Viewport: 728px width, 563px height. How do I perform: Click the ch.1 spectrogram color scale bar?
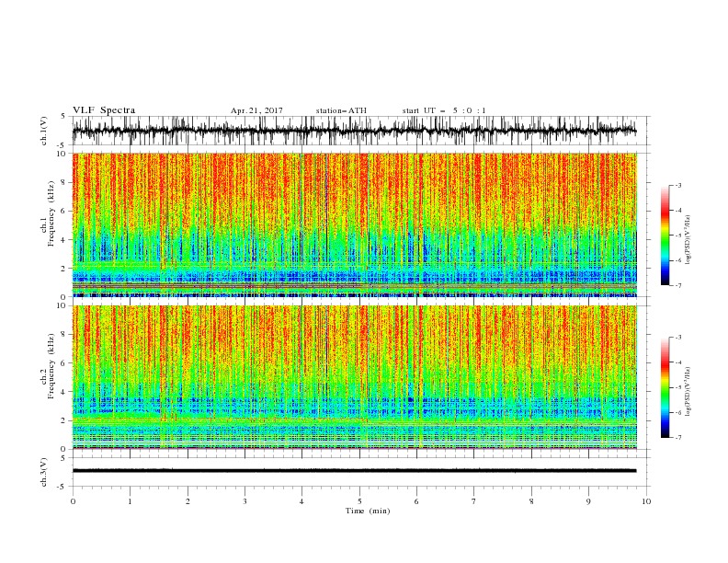665,236
